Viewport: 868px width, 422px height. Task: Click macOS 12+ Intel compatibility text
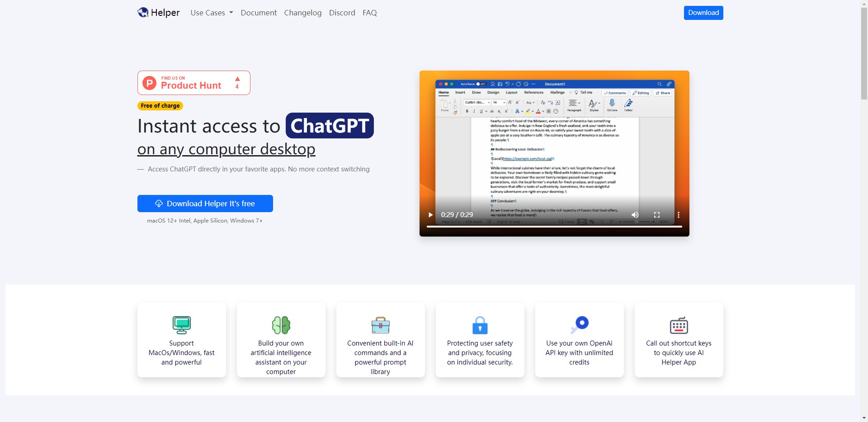click(x=205, y=221)
